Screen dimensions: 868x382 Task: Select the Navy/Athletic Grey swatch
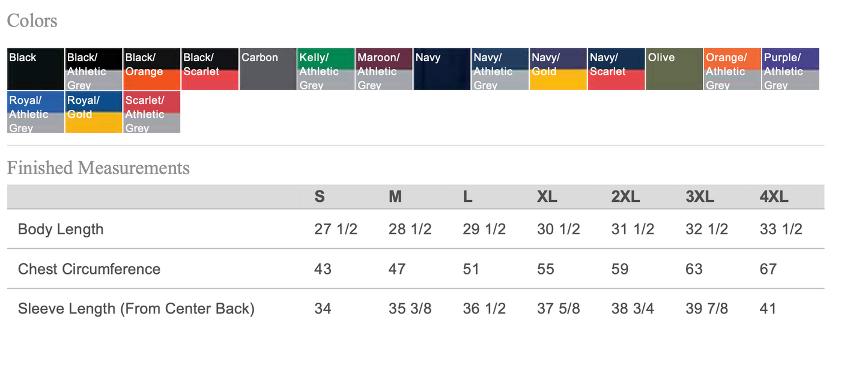(x=500, y=69)
